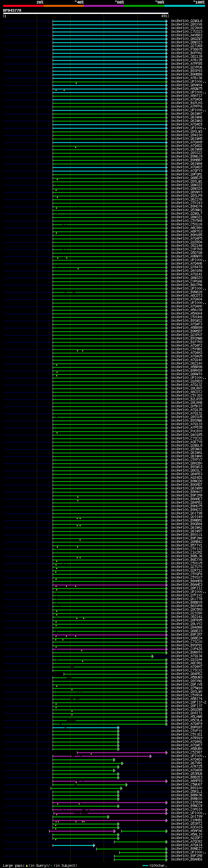Select alignment label UniRef100_Q2WGL7
The height and width of the screenshot is (868, 208).
tap(187, 214)
